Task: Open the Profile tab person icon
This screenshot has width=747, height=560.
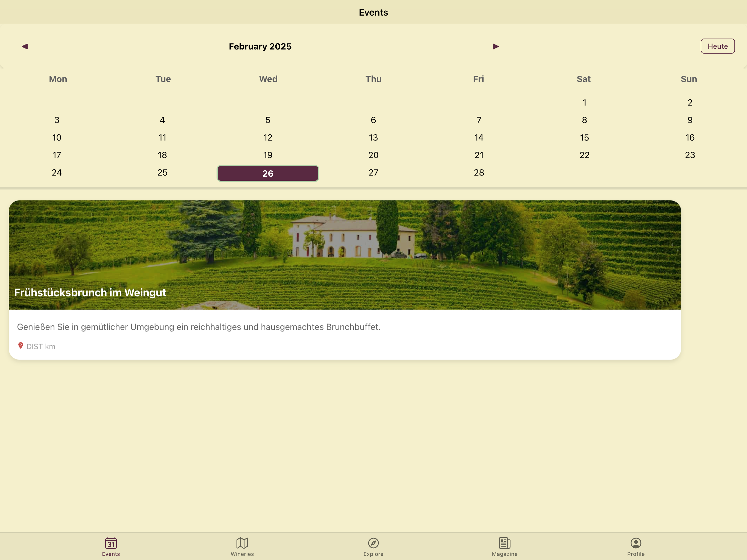Action: (636, 543)
